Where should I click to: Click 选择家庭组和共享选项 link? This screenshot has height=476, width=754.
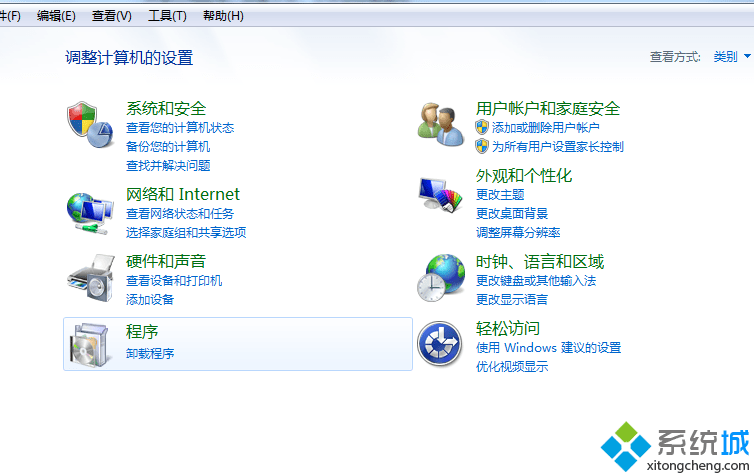point(186,233)
